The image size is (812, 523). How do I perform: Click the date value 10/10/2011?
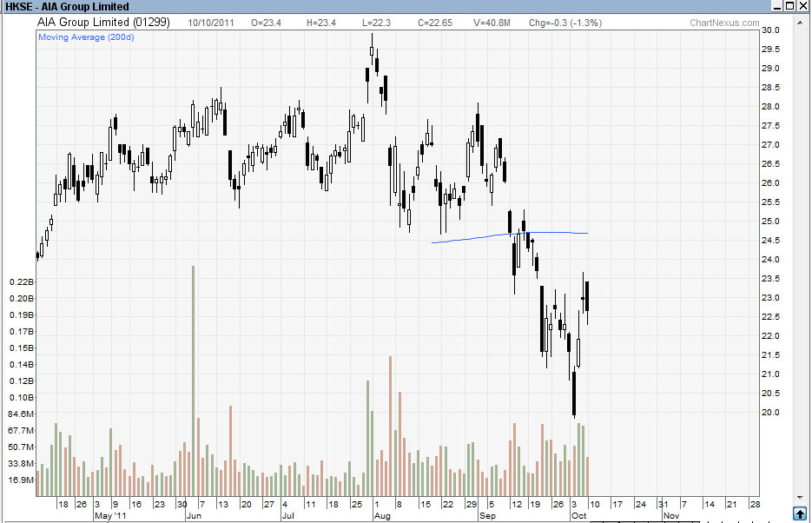pos(211,23)
